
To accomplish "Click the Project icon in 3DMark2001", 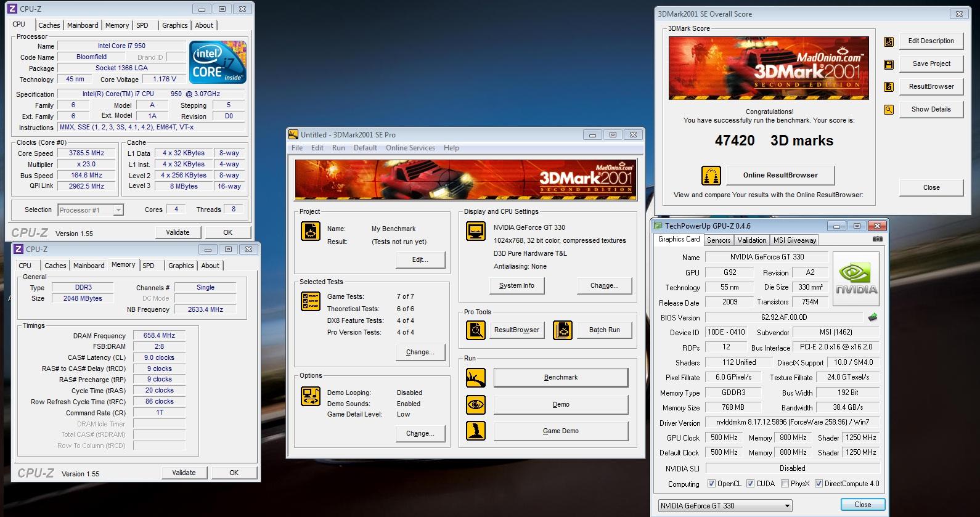I will click(310, 231).
